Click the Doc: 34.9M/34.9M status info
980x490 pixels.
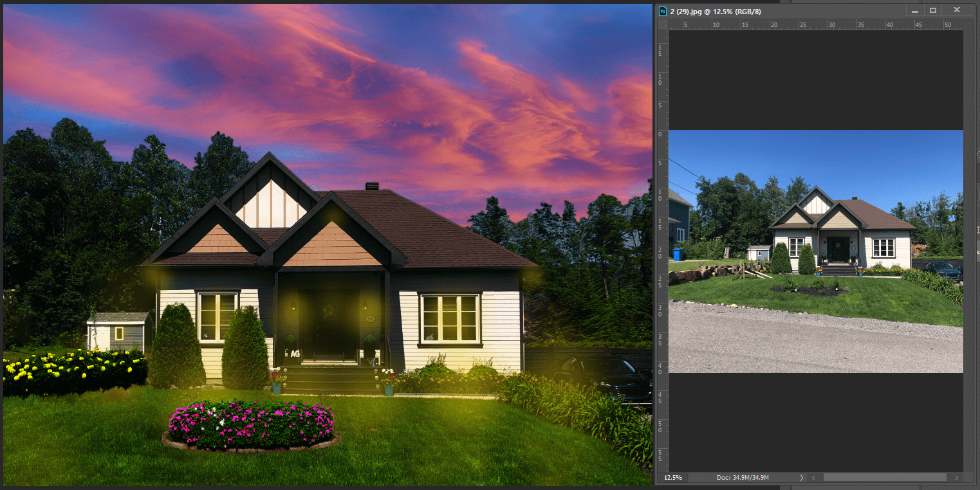point(743,478)
